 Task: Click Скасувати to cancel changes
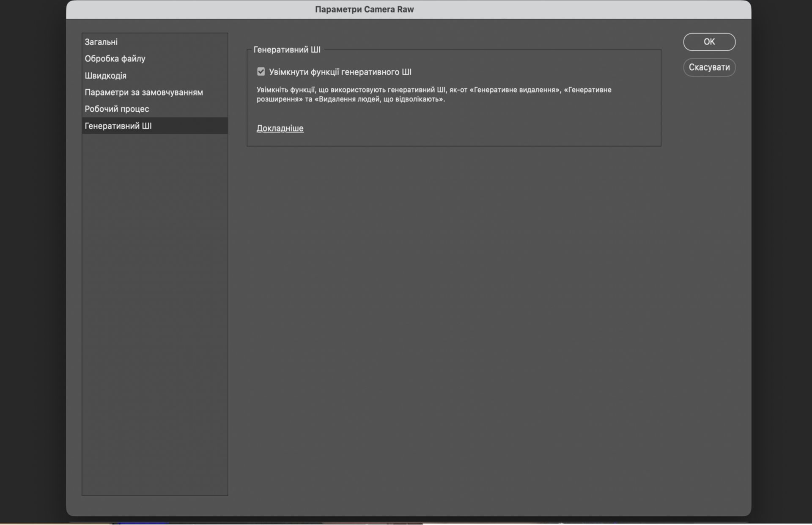[709, 67]
